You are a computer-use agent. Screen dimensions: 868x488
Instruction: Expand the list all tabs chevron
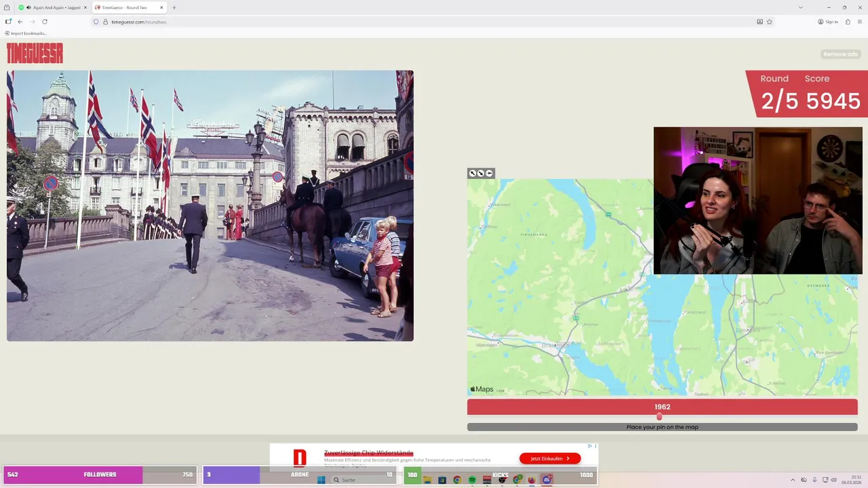point(800,7)
